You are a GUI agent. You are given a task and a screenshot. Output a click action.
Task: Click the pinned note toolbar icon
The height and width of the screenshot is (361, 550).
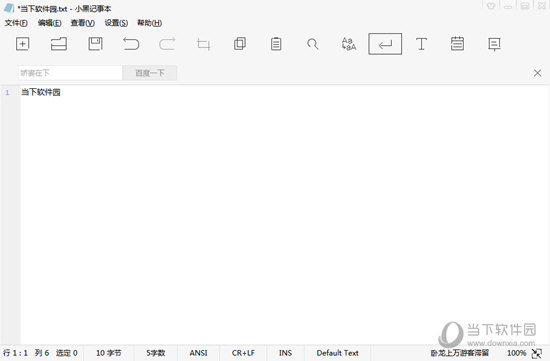[x=494, y=44]
